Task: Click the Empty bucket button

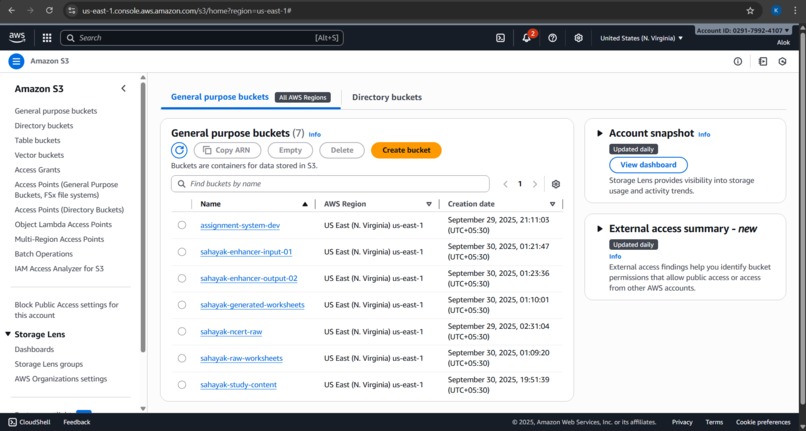Action: (x=290, y=150)
